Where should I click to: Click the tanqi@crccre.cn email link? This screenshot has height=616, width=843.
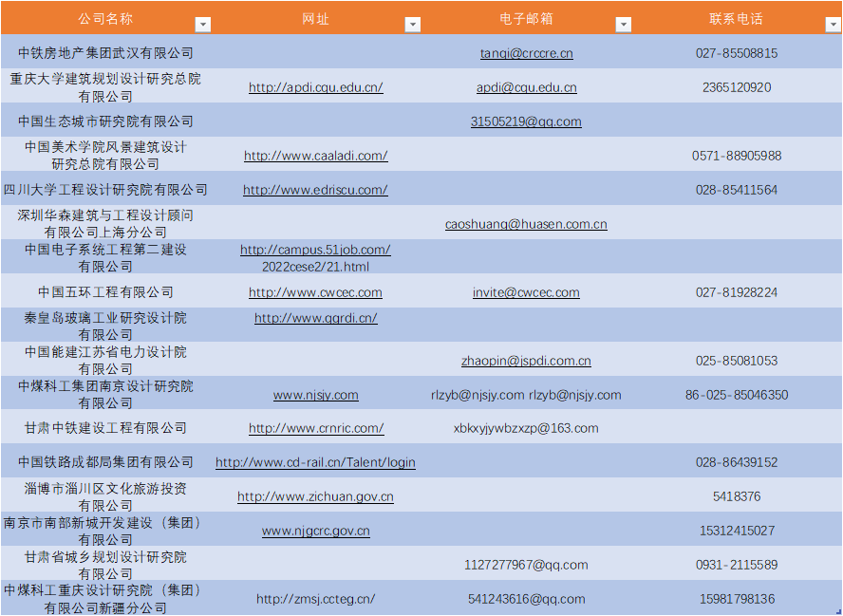coord(526,53)
